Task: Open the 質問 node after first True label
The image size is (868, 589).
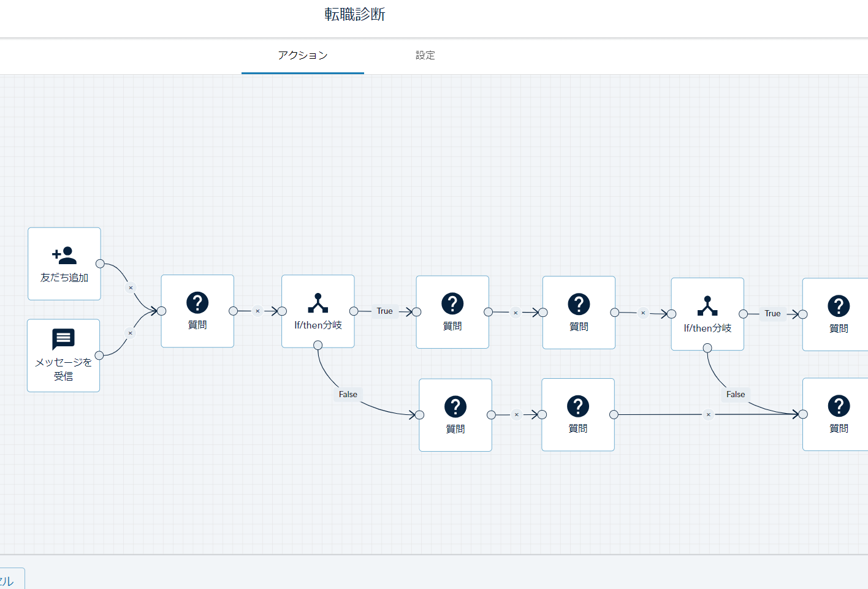Action: [452, 312]
